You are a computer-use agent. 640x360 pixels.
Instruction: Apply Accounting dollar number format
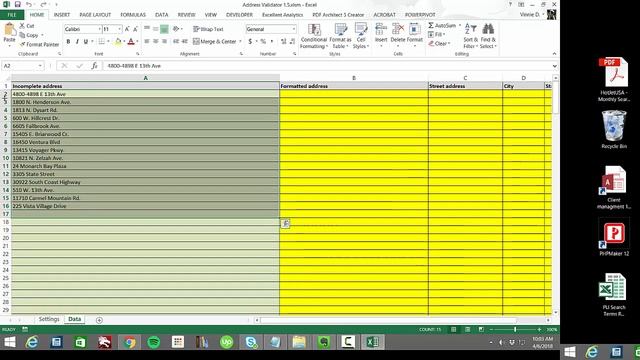tap(250, 41)
